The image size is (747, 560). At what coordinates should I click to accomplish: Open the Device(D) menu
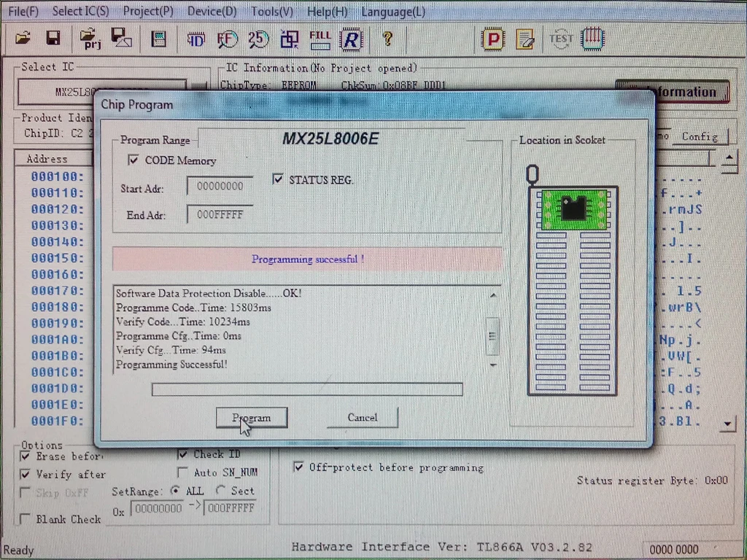(x=212, y=12)
